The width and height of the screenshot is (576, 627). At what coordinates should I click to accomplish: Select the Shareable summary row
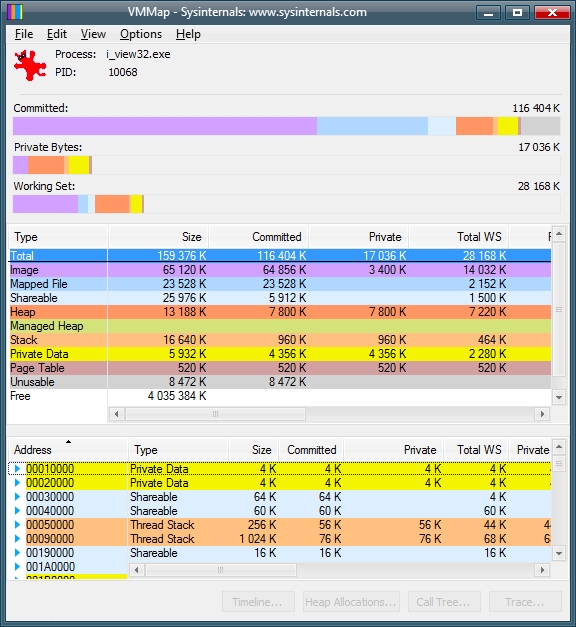(x=280, y=298)
